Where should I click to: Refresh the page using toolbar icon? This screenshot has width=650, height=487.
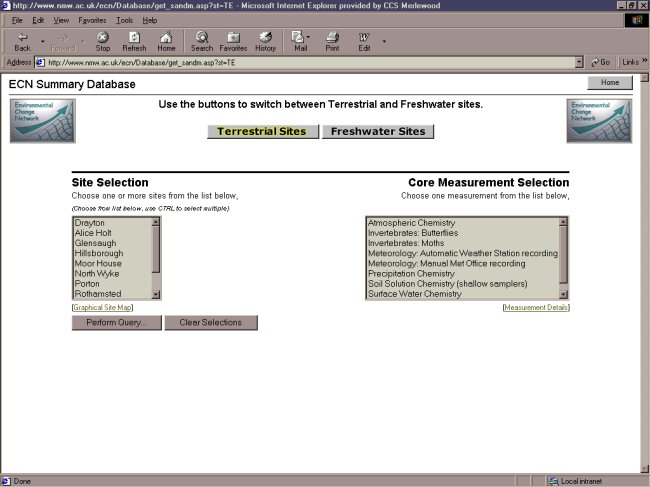134,40
